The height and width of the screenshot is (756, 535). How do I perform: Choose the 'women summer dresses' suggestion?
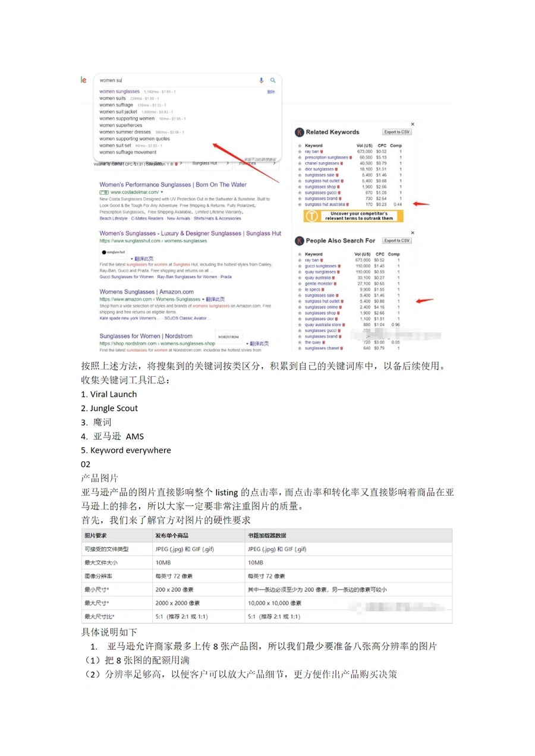[x=125, y=132]
